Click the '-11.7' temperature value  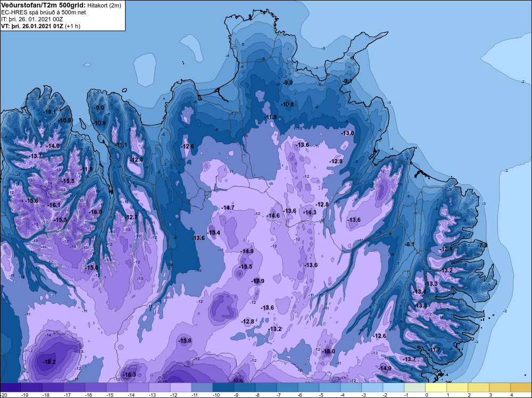click(x=434, y=350)
